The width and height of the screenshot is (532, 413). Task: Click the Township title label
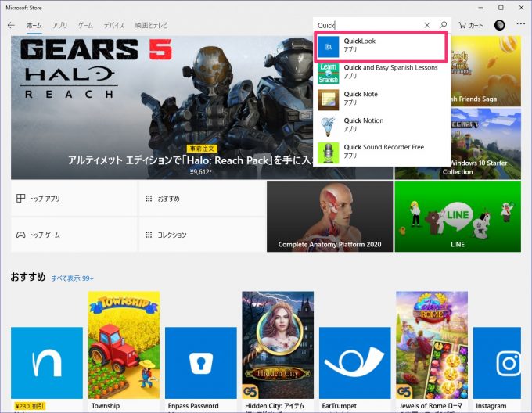tap(106, 406)
